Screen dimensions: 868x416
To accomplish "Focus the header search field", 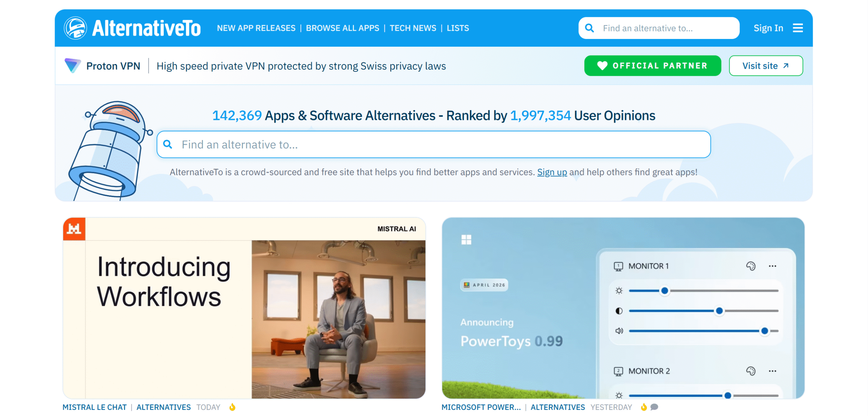I will pos(659,28).
